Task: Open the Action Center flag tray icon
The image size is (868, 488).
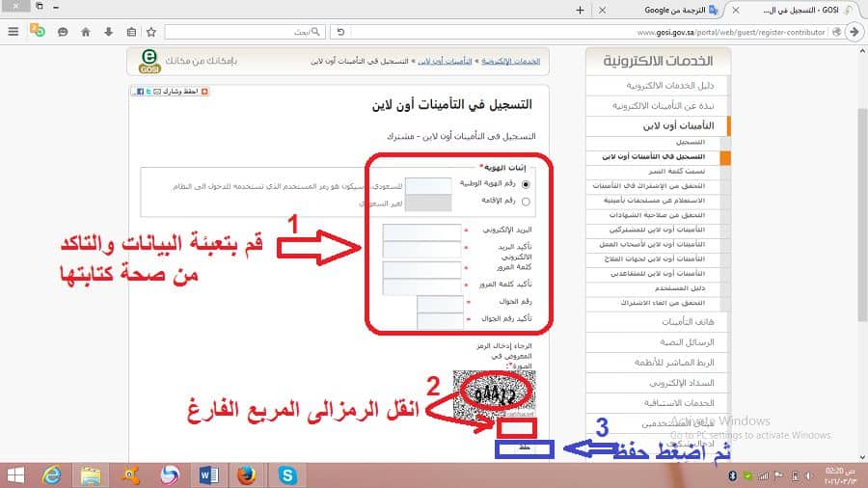Action: (x=778, y=475)
